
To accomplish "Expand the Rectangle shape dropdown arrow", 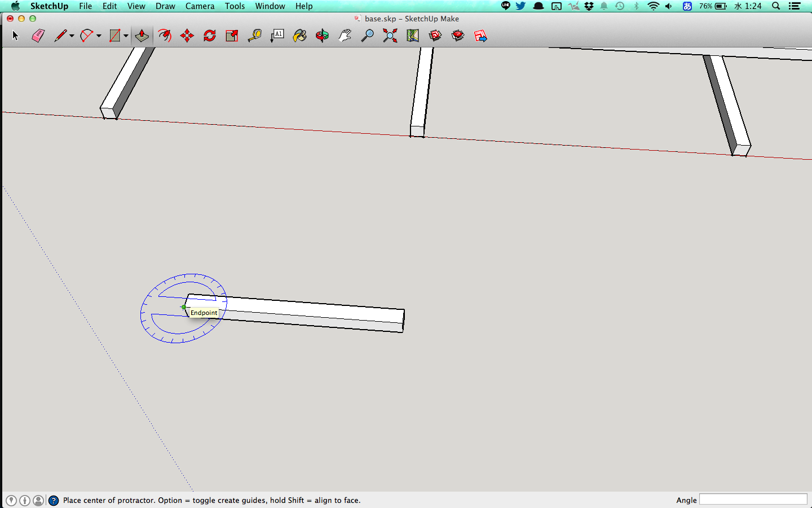I will pyautogui.click(x=126, y=36).
